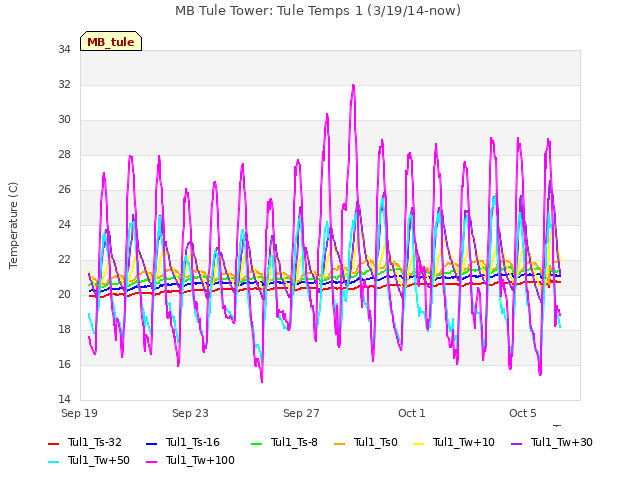Click the 16 y-axis tick label
Screen dimensions: 640x480
point(64,364)
